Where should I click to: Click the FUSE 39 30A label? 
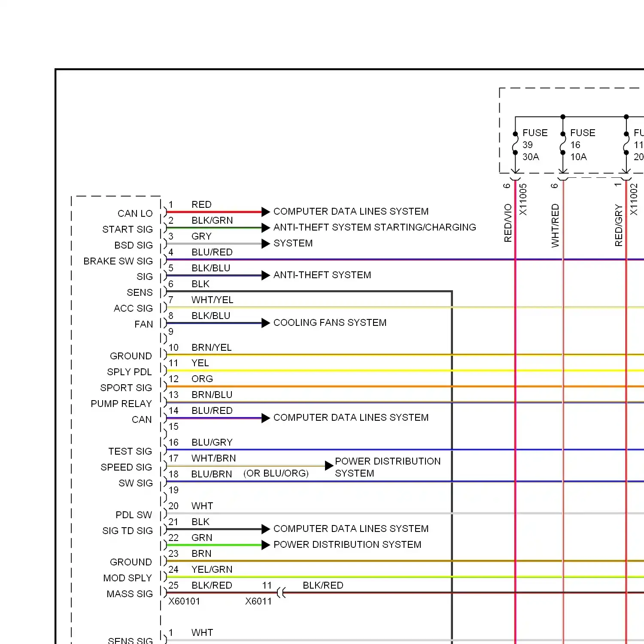(535, 145)
